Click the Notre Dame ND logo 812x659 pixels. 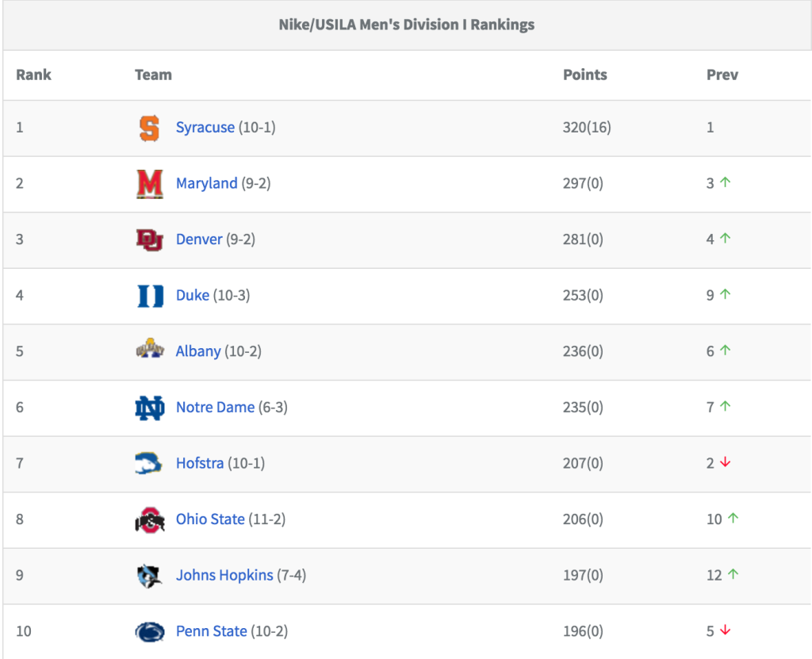coord(150,408)
